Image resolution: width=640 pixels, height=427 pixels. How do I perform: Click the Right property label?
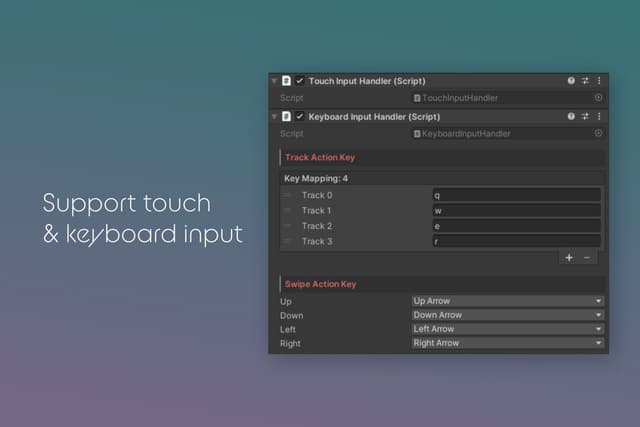coord(290,343)
